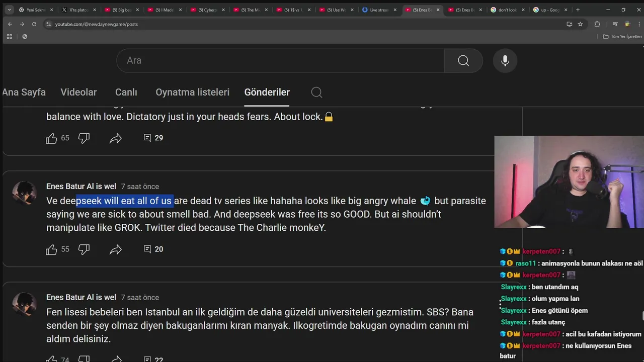The width and height of the screenshot is (644, 362).
Task: Close the Live stream browser tab
Action: tap(395, 10)
